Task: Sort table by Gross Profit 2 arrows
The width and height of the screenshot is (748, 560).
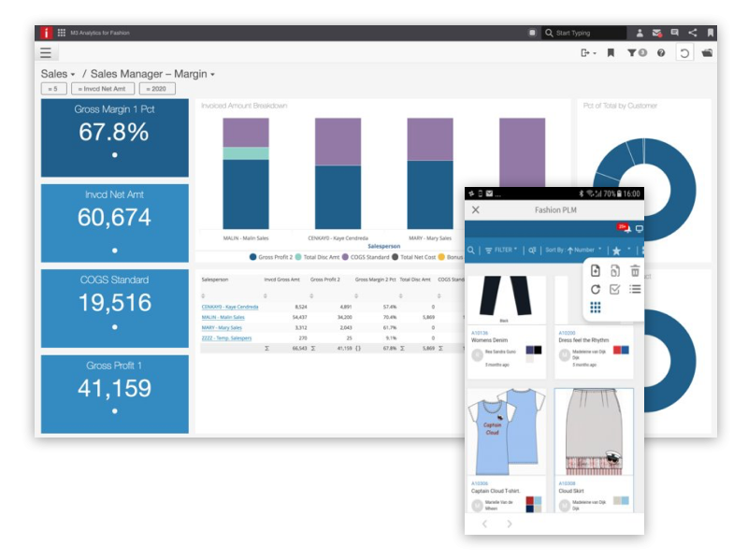Action: coord(311,296)
